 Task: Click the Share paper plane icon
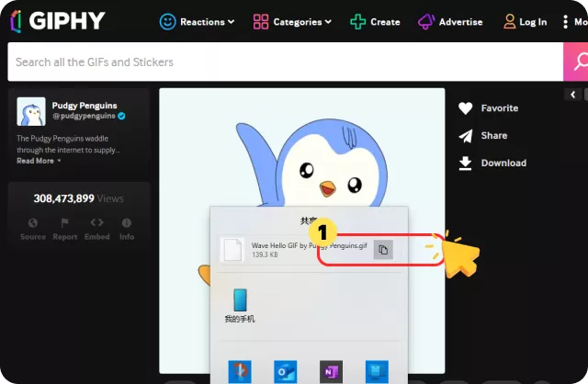466,136
